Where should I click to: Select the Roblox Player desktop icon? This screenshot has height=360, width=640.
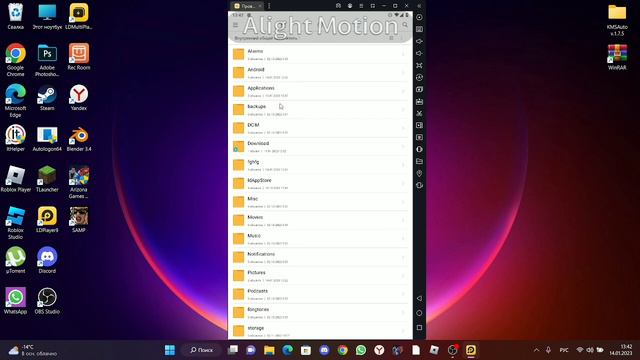[x=16, y=179]
